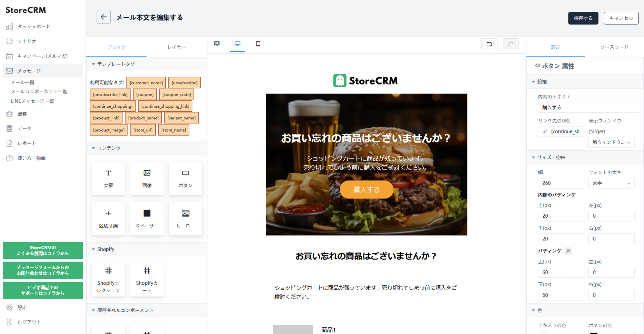644x334 pixels.
Task: Select the Shopifyカート block
Action: (147, 280)
